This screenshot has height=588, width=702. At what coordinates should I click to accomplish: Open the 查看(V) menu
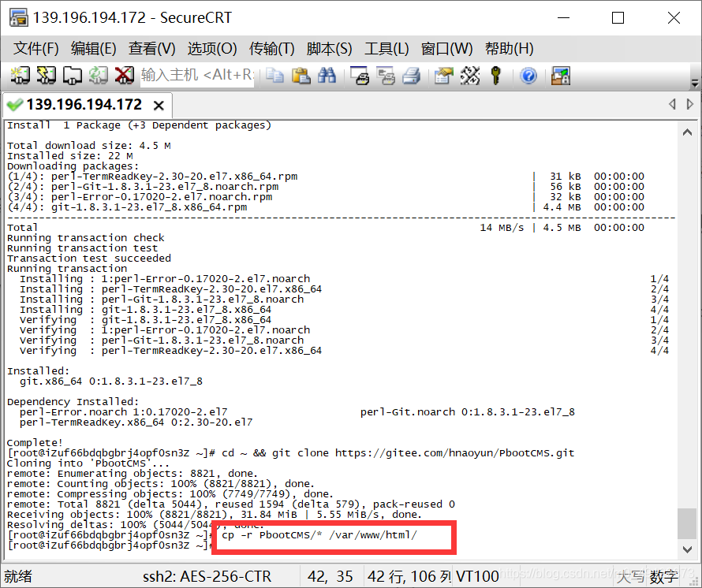coord(151,48)
